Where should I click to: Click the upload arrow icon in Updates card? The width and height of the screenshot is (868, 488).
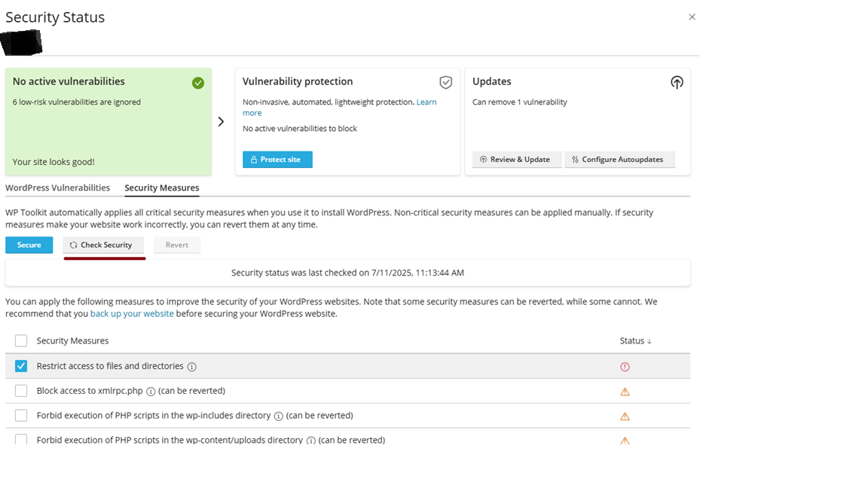[x=677, y=82]
